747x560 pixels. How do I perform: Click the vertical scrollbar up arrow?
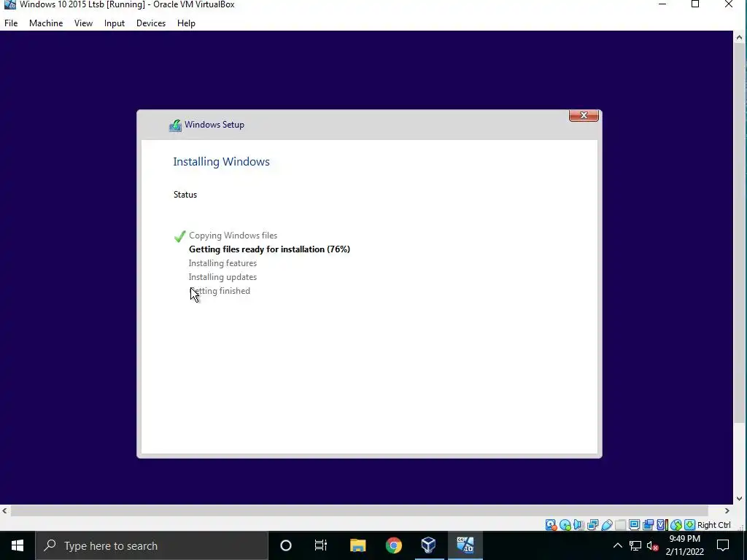coord(740,37)
